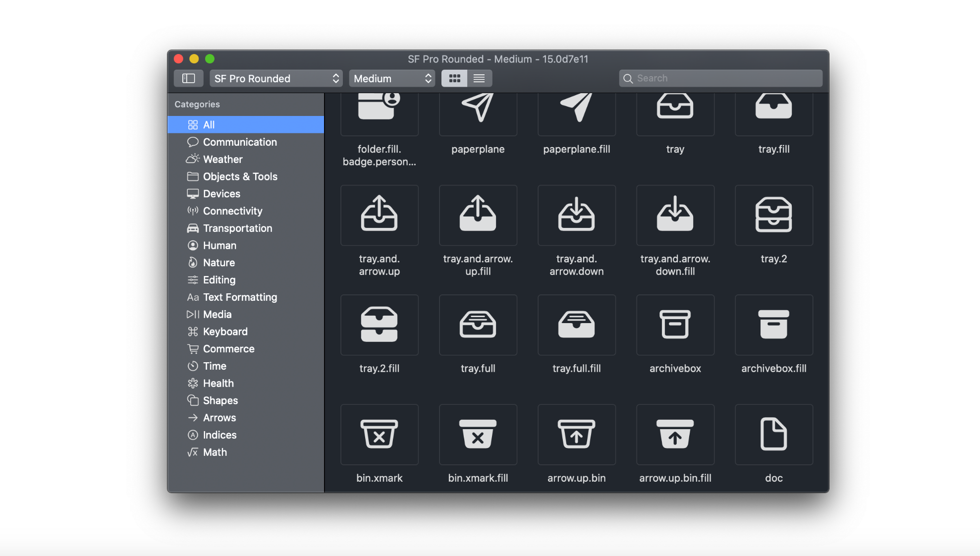Select the arrow.up.bin symbol
The height and width of the screenshot is (556, 980).
pos(577,435)
